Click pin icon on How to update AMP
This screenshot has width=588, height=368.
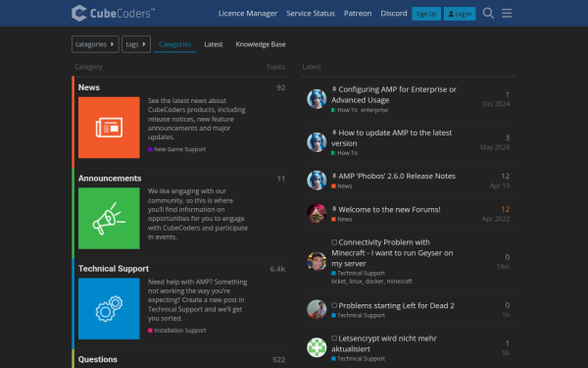click(x=334, y=132)
